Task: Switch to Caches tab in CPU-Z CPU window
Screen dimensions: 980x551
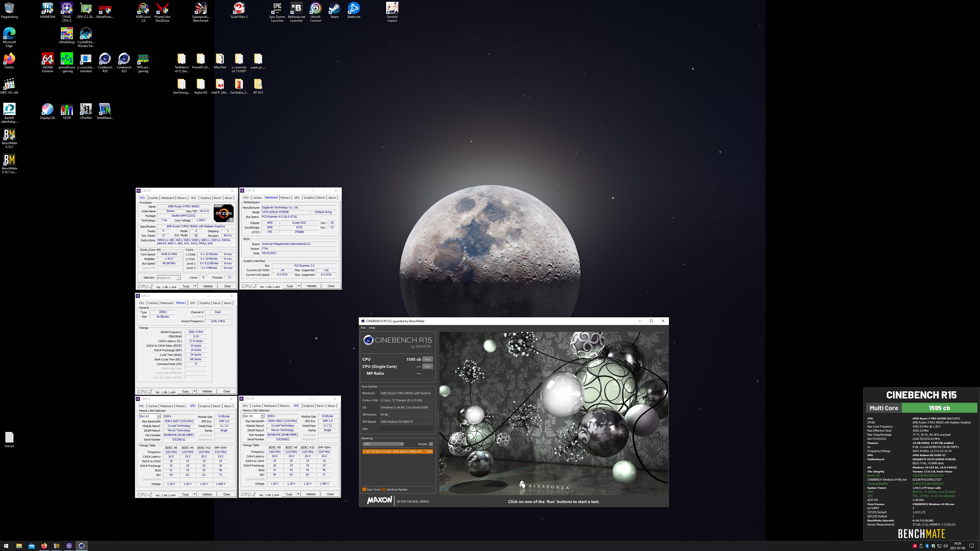Action: [x=153, y=198]
